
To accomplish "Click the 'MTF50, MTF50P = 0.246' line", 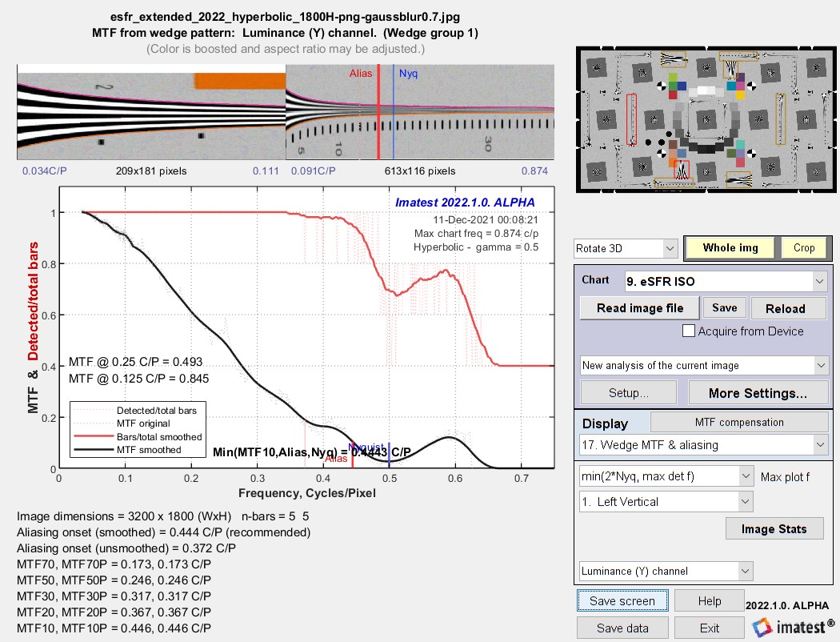I will coord(114,580).
